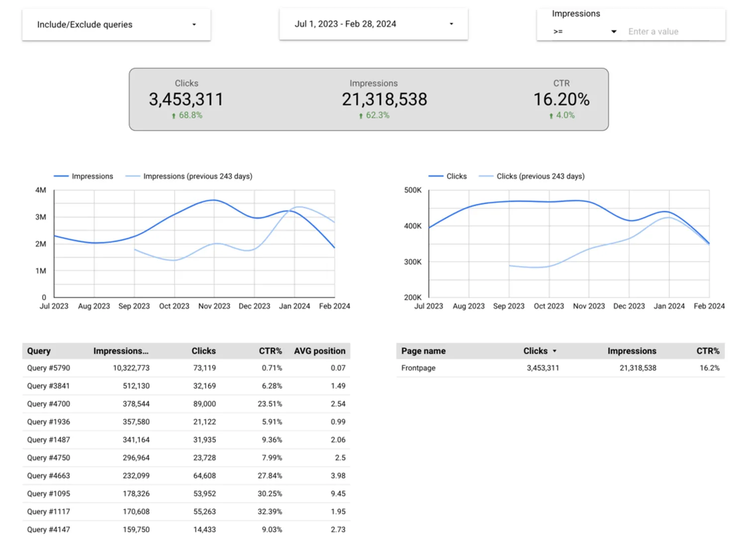The height and width of the screenshot is (560, 746).
Task: Select the Query #3841 row
Action: coord(186,386)
